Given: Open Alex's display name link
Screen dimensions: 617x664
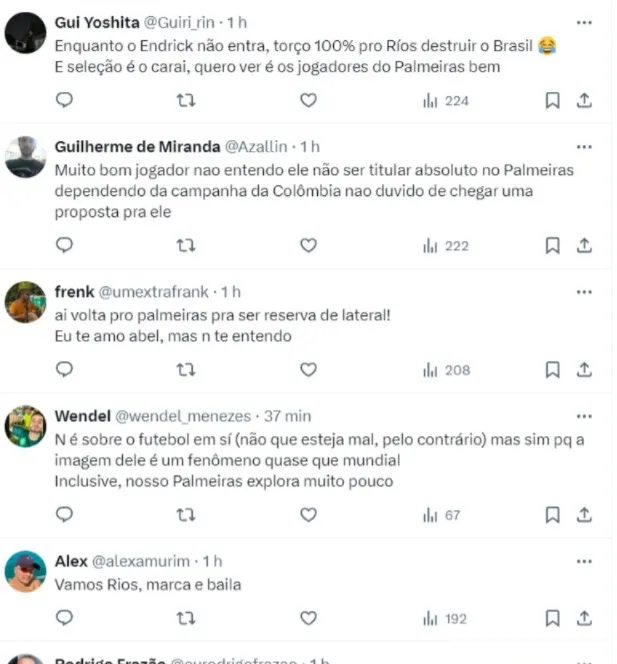Looking at the screenshot, I should coord(71,561).
